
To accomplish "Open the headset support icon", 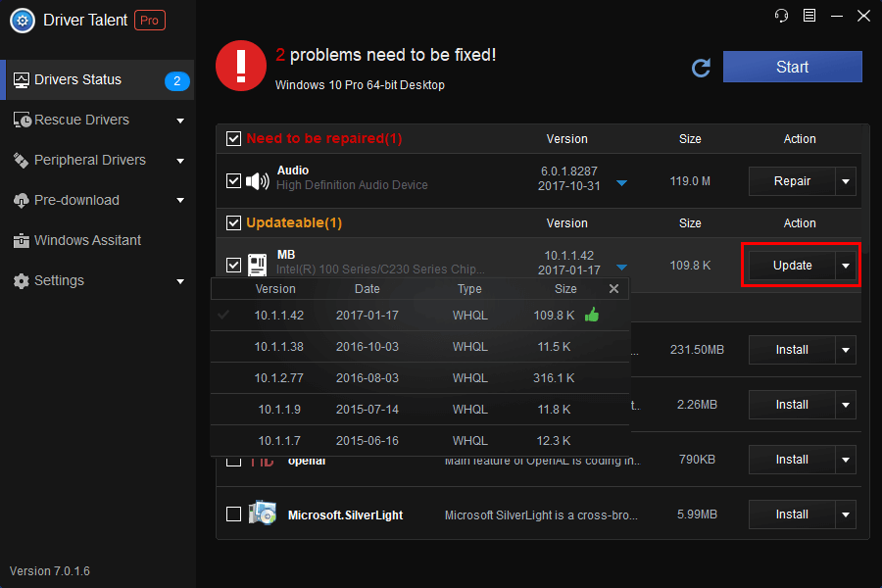I will click(781, 16).
